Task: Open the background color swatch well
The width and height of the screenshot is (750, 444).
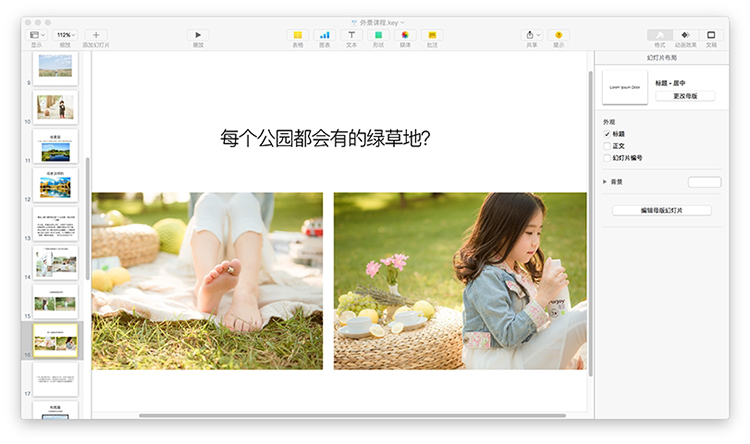Action: point(705,182)
